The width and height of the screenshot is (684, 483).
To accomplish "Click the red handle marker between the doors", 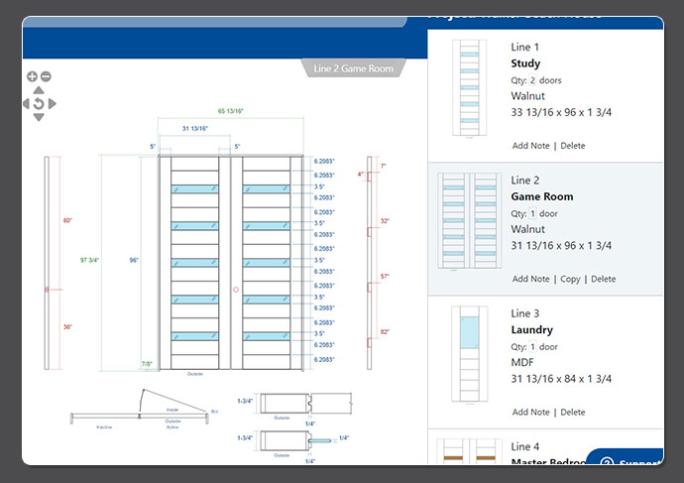I will point(236,290).
